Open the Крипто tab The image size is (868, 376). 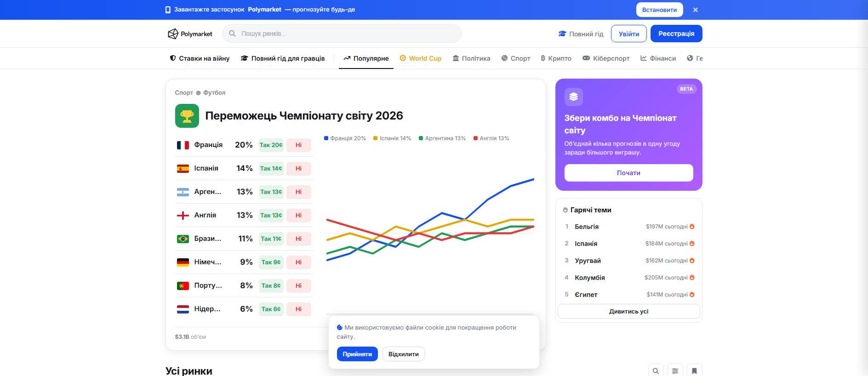(556, 58)
